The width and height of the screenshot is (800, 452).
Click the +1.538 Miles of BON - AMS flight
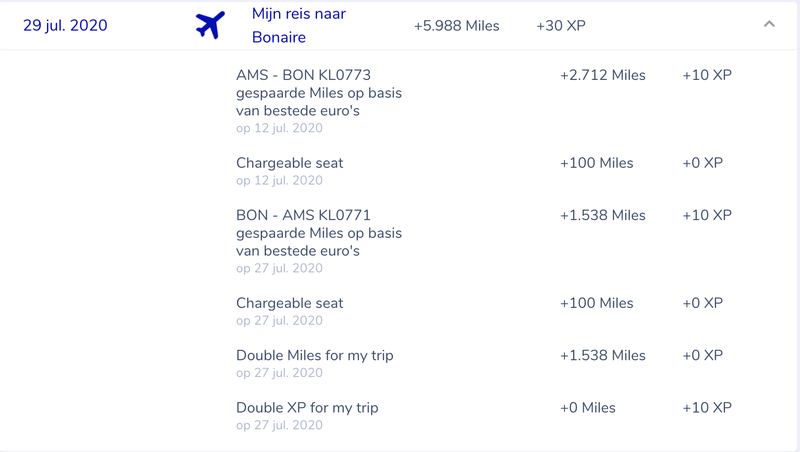[603, 215]
